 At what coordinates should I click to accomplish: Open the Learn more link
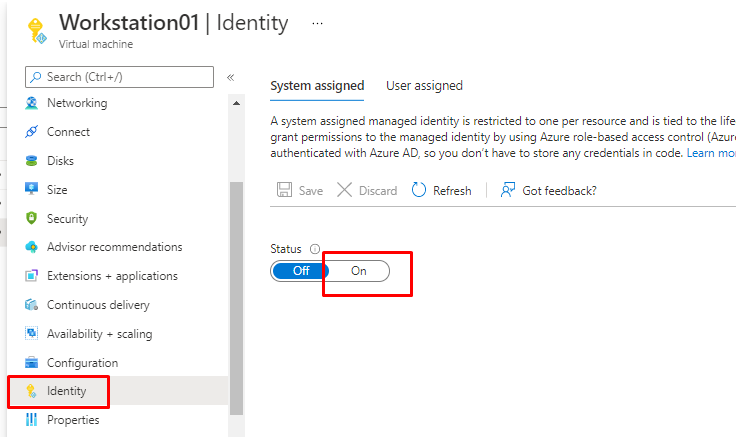pyautogui.click(x=712, y=153)
